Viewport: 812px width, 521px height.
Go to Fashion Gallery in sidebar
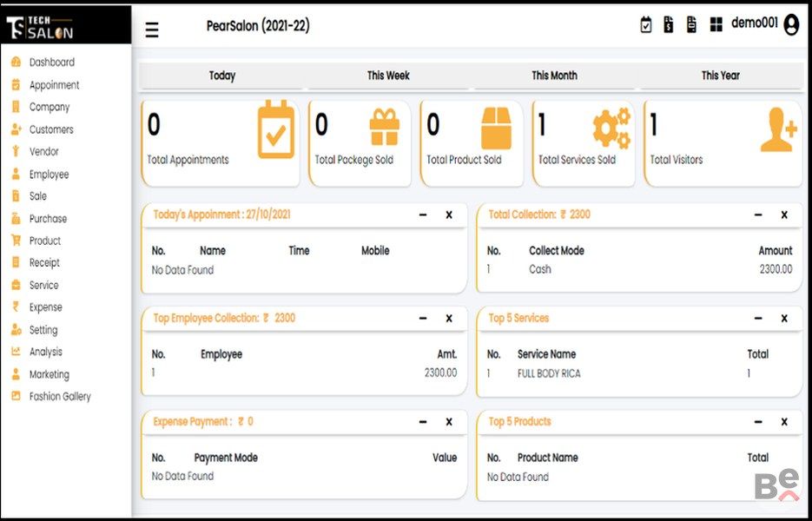(59, 397)
